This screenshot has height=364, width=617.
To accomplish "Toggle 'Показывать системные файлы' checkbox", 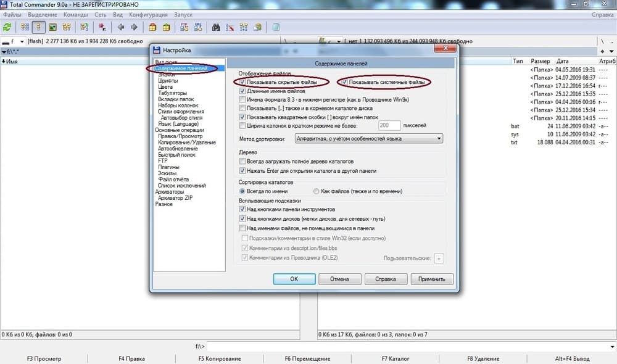I will 344,82.
